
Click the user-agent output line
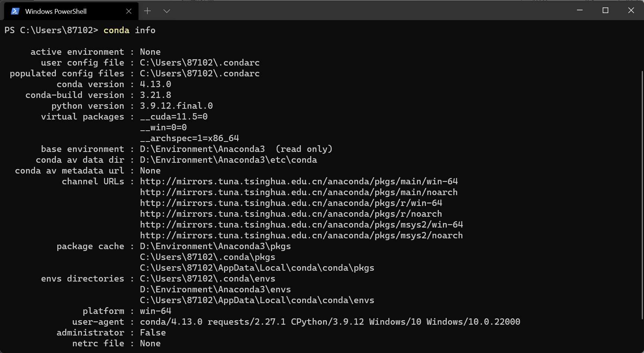[x=330, y=322]
